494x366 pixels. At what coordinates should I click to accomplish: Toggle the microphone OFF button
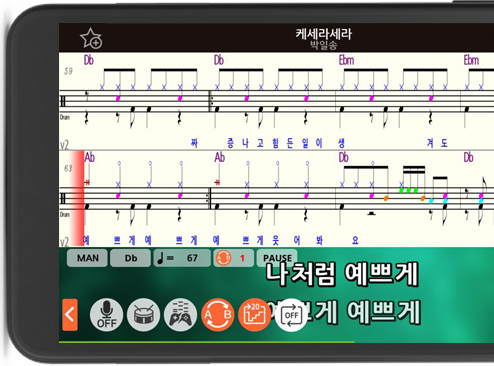coord(106,315)
